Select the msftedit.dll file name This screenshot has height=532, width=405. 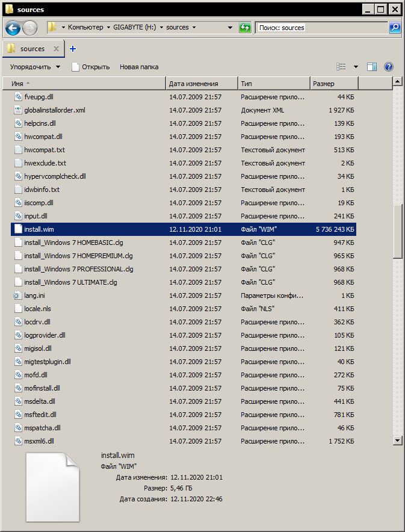coord(40,415)
